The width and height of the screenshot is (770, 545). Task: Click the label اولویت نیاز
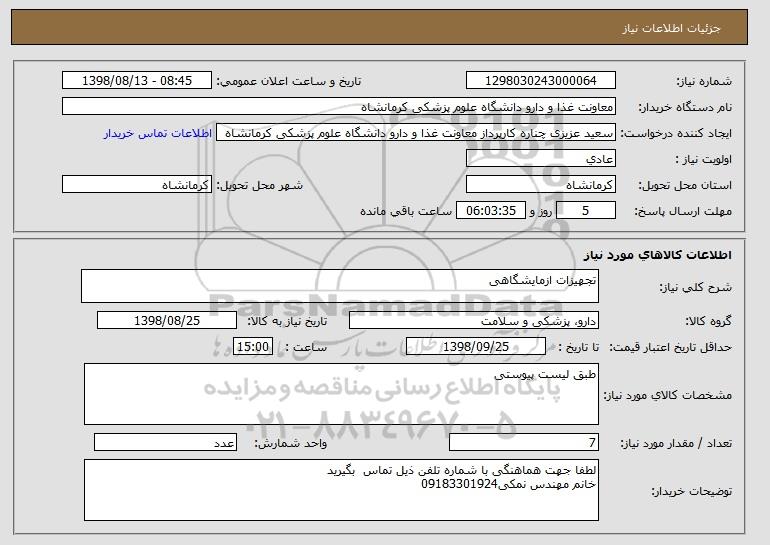704,160
